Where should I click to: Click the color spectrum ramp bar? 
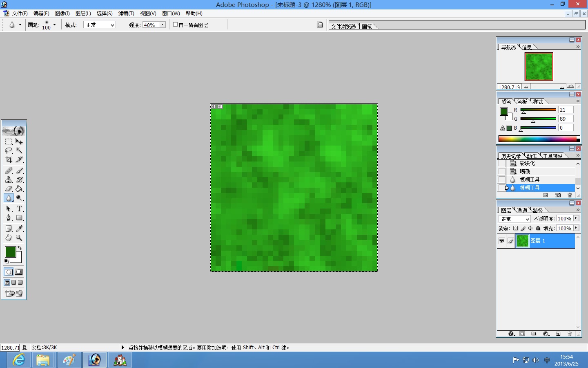click(539, 139)
